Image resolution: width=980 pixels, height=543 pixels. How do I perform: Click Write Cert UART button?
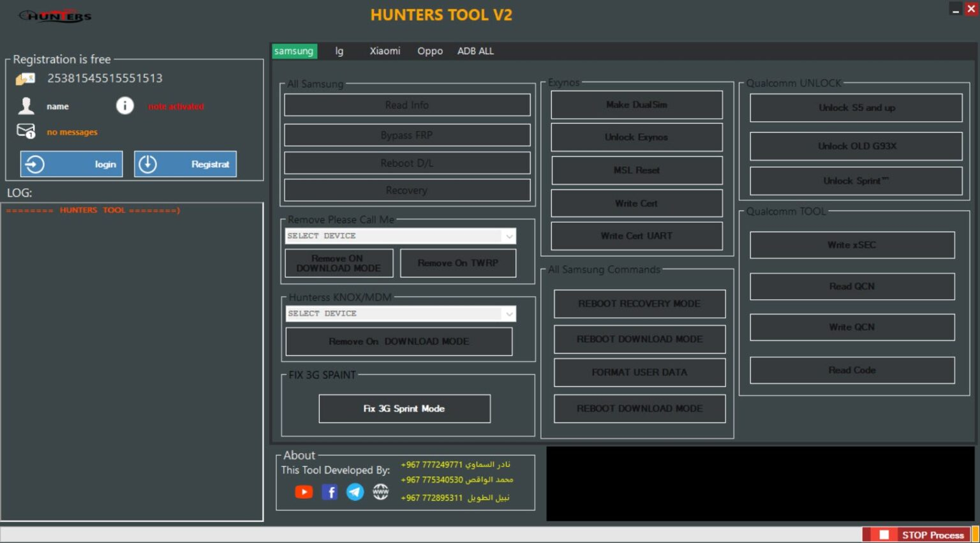click(637, 236)
